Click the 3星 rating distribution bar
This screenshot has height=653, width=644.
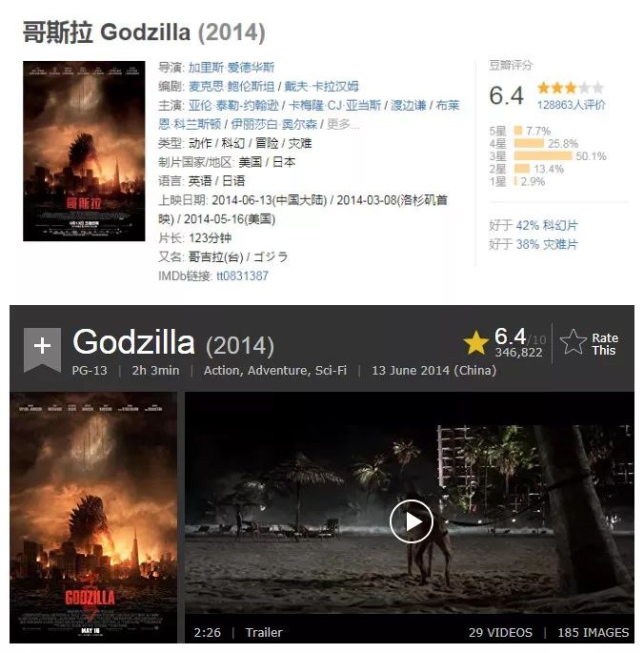543,156
